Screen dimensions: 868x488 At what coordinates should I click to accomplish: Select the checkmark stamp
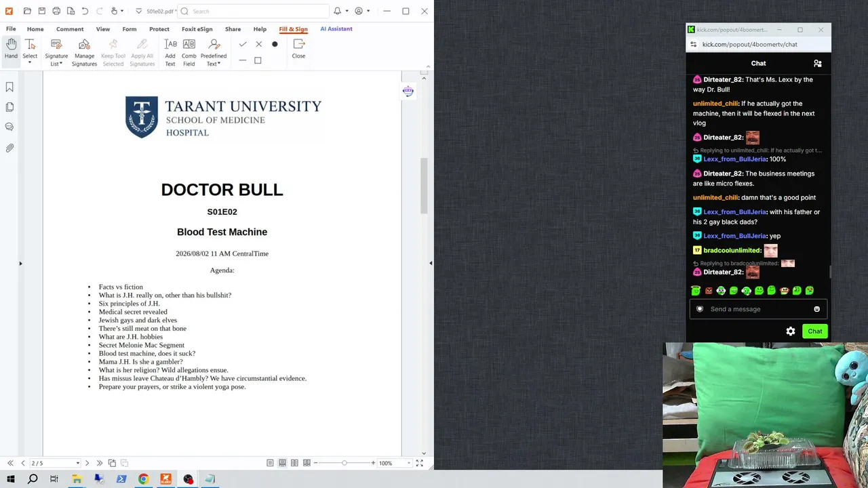243,44
